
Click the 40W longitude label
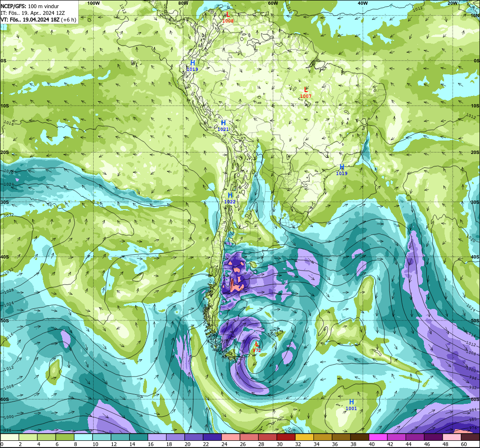pyautogui.click(x=362, y=3)
